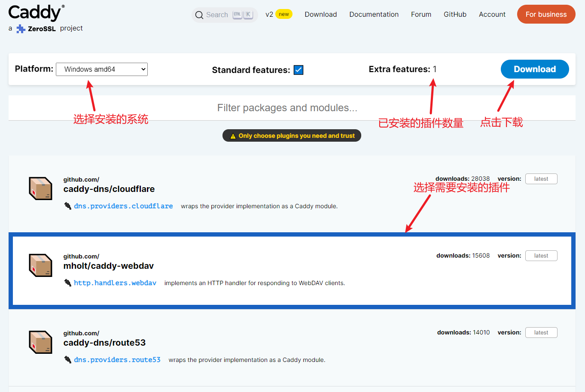
Task: Click the For business button
Action: [x=546, y=14]
